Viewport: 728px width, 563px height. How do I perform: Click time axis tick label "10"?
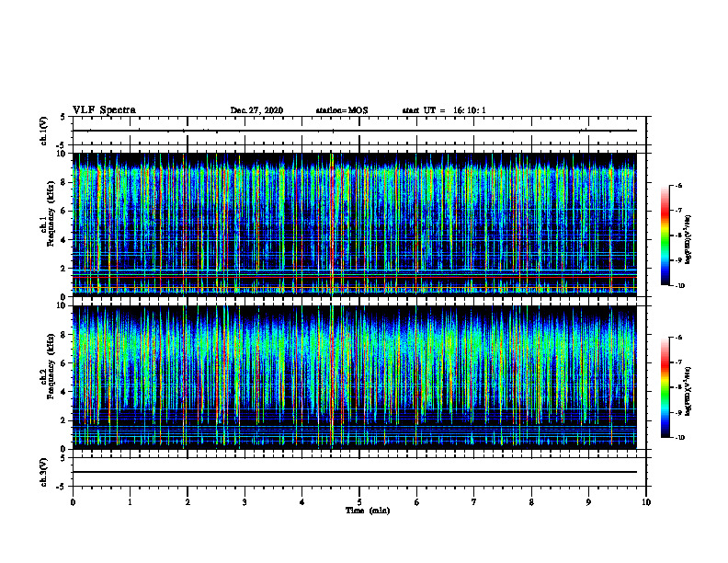pos(646,502)
